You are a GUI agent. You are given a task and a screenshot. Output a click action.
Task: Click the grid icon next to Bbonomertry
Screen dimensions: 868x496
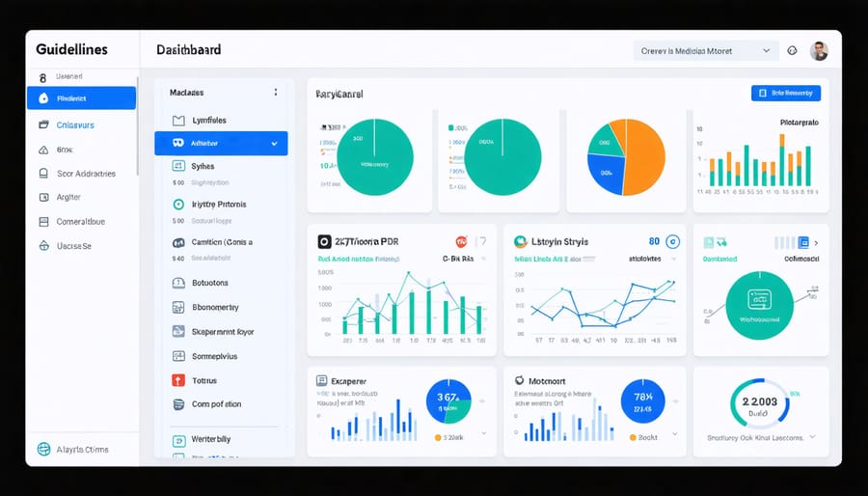coord(178,307)
